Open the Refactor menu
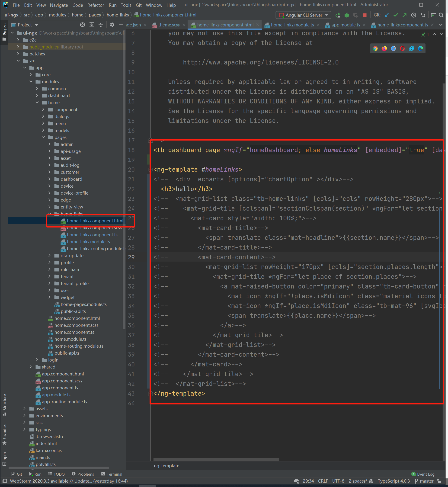Image resolution: width=448 pixels, height=487 pixels. click(96, 5)
